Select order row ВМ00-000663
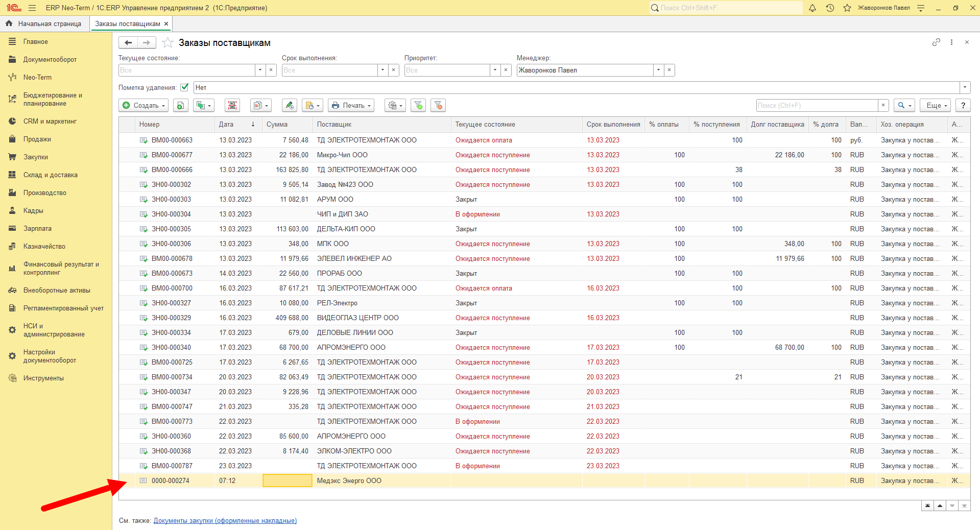 tap(544, 140)
